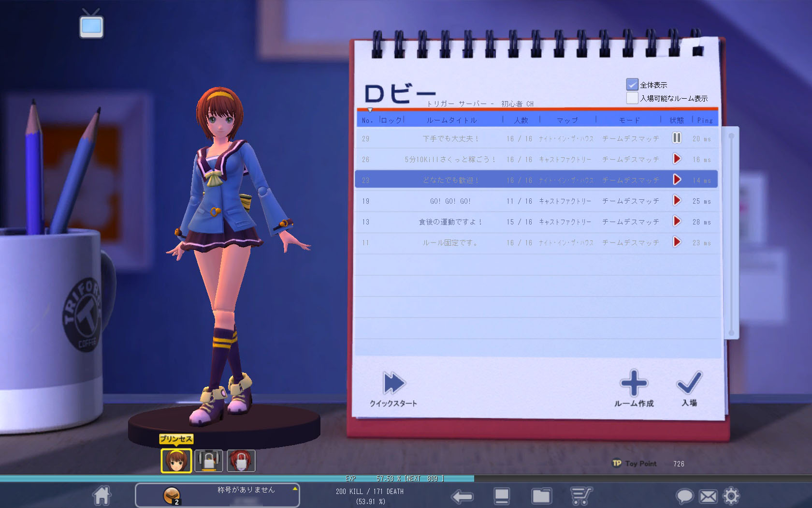Screen dimensions: 812x508
Task: Click the 入場 label
Action: point(689,403)
